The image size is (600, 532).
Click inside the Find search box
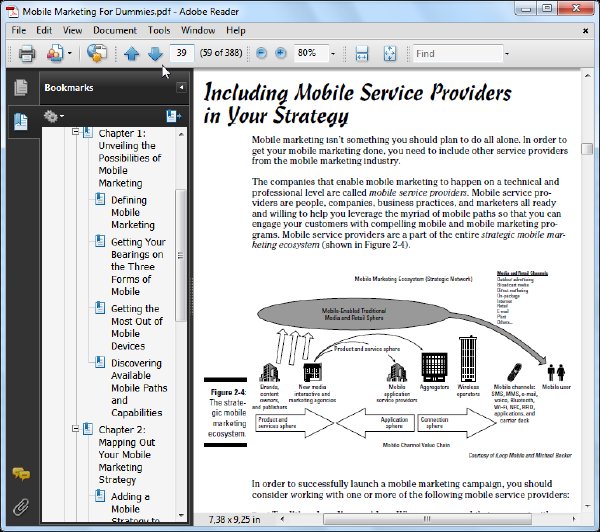click(x=458, y=54)
